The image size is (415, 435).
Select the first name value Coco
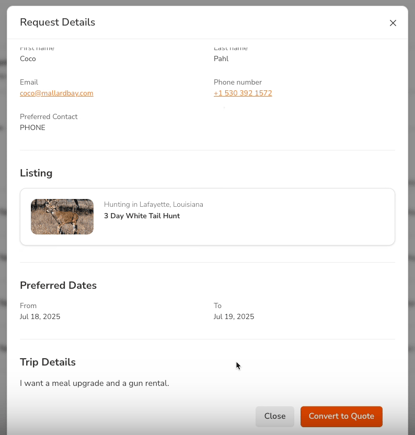click(28, 59)
